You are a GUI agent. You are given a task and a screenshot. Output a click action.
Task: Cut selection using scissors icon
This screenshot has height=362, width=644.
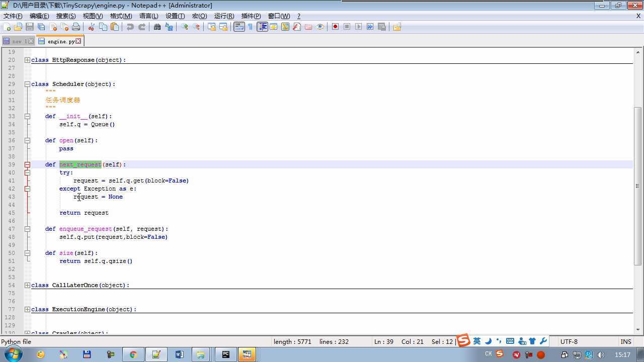(92, 27)
